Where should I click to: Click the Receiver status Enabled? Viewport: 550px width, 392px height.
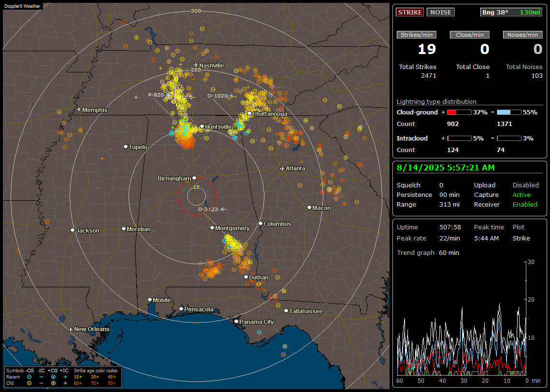coord(525,204)
